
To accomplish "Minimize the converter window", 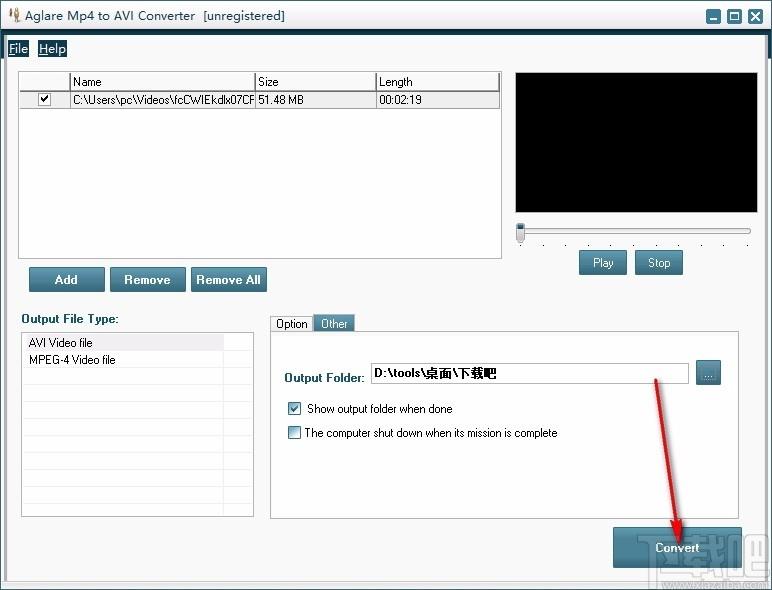I will point(713,16).
